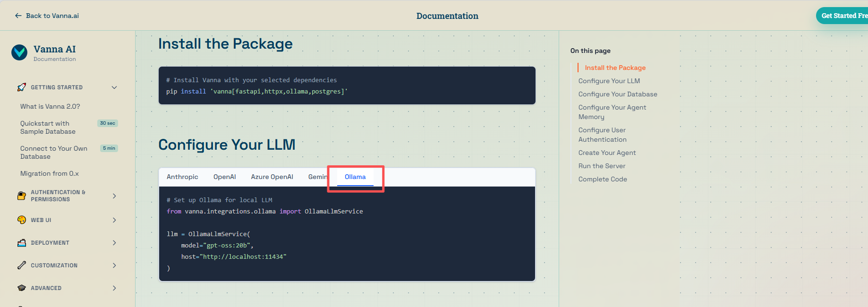Collapse the Getting Started section chevron
868x307 pixels.
(114, 87)
